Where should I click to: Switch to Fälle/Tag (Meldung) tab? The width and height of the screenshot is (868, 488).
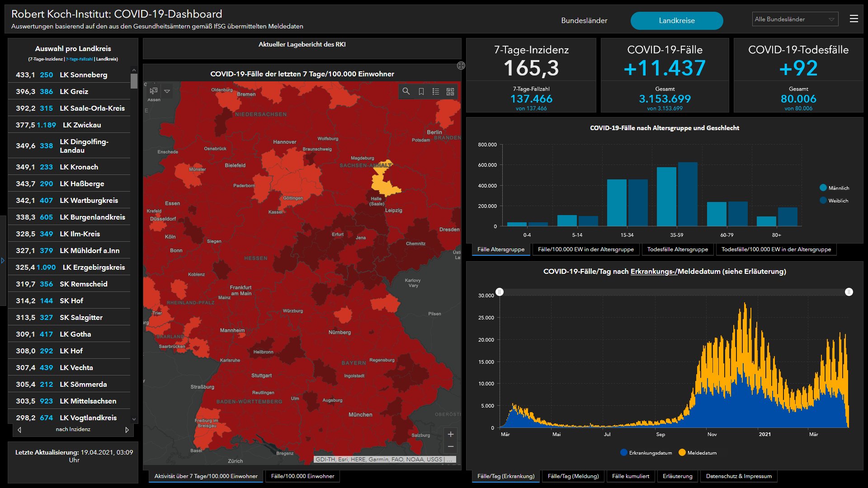point(573,476)
